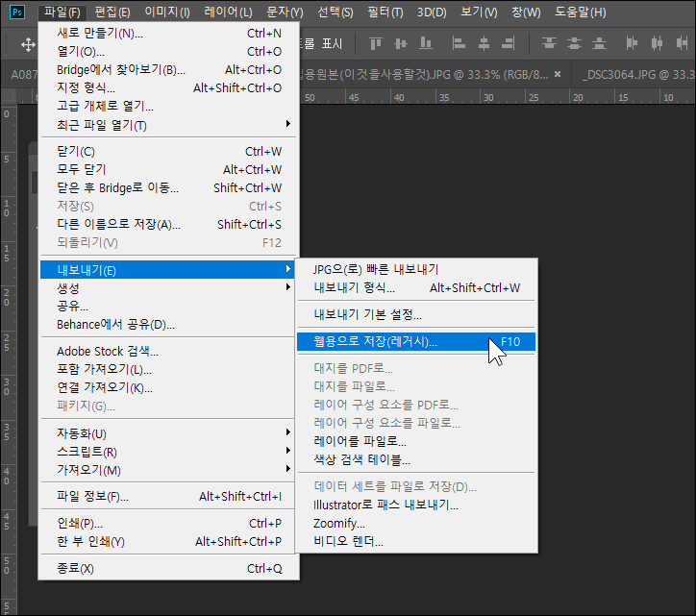Open the 창(W) menu
Image resolution: width=696 pixels, height=616 pixels.
(x=526, y=12)
